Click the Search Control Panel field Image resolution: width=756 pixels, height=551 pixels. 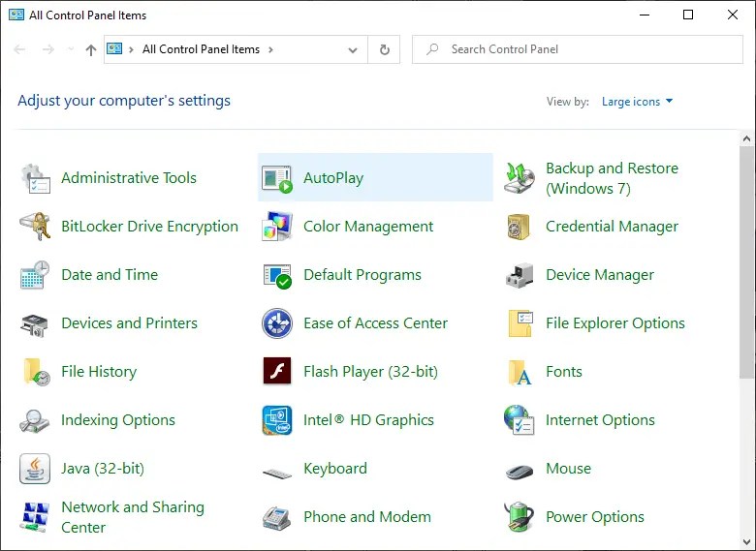[577, 49]
